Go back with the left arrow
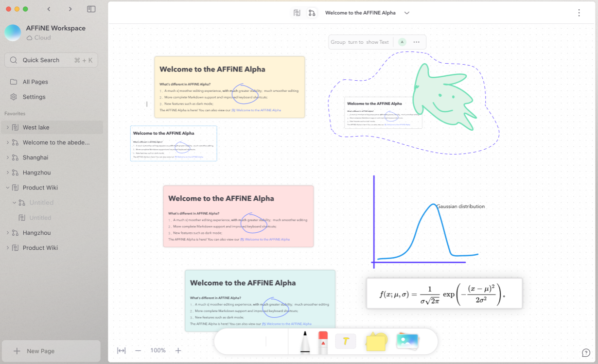Image resolution: width=598 pixels, height=364 pixels. pyautogui.click(x=49, y=9)
